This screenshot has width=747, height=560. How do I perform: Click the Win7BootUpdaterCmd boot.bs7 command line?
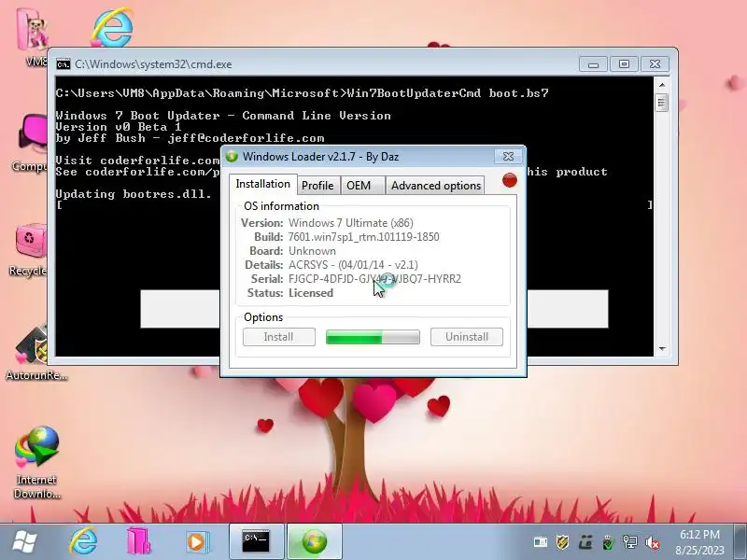447,92
